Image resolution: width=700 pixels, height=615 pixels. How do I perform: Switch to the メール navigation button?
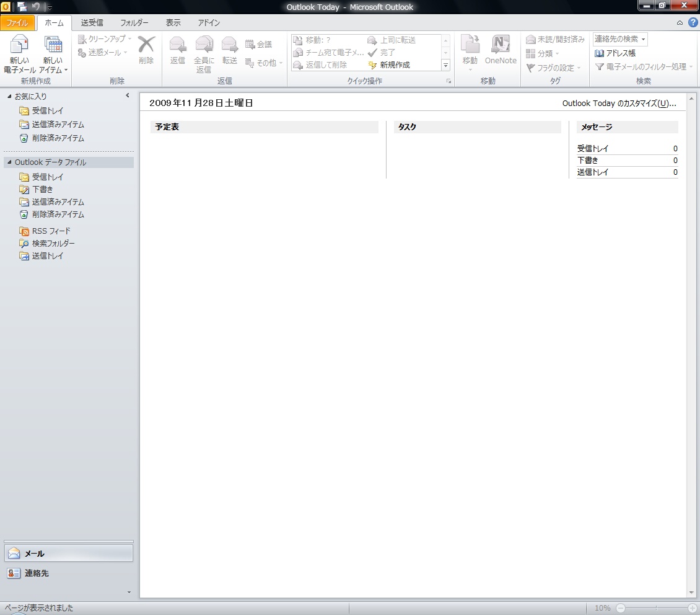pyautogui.click(x=69, y=554)
